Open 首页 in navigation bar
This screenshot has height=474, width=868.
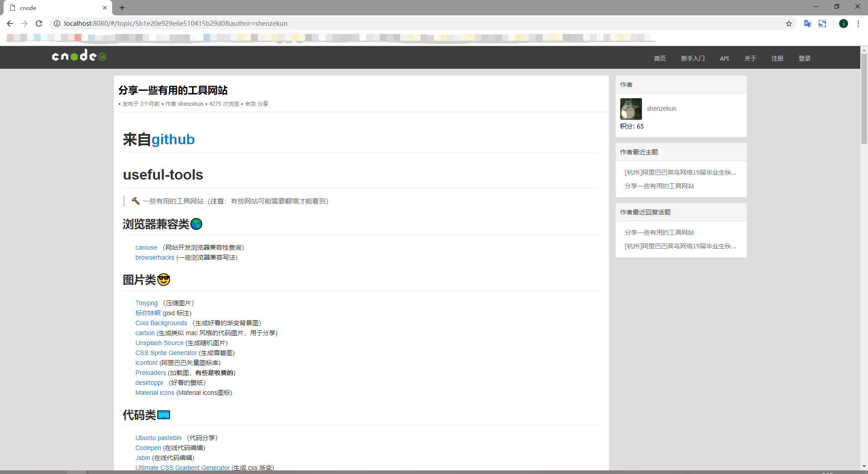[x=660, y=58]
